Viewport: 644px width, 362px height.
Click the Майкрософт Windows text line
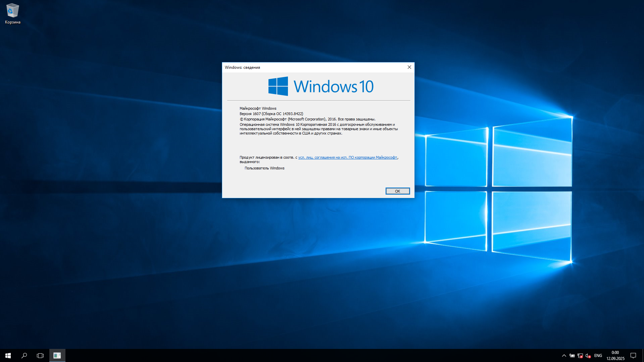pos(258,108)
